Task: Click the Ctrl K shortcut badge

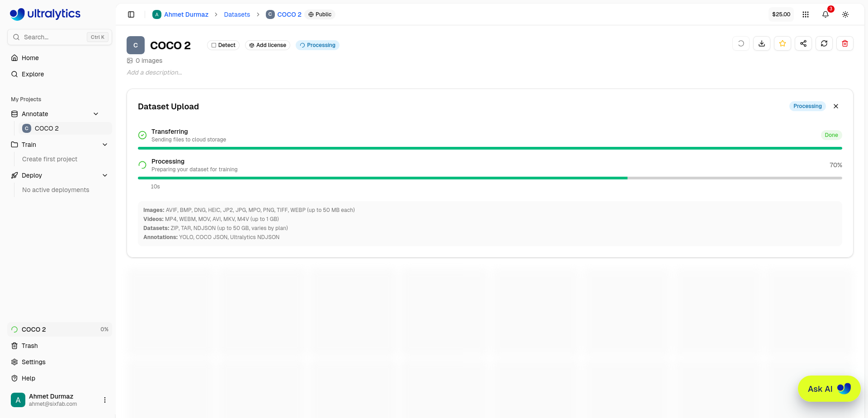Action: (x=98, y=37)
